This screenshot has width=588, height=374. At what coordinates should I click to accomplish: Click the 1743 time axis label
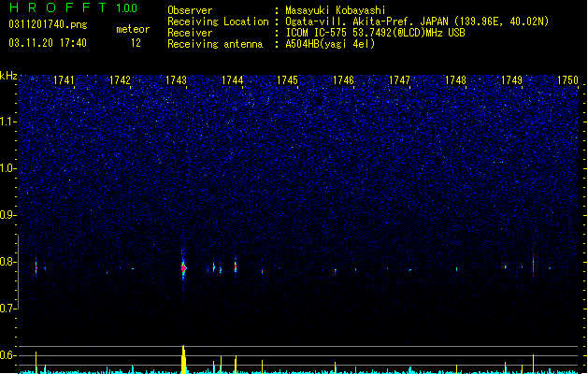pos(176,80)
